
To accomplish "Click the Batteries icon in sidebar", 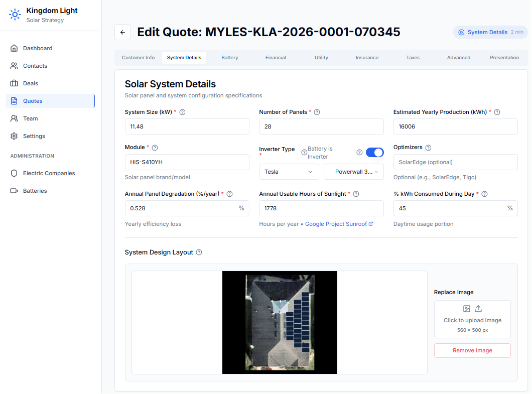I will click(14, 191).
